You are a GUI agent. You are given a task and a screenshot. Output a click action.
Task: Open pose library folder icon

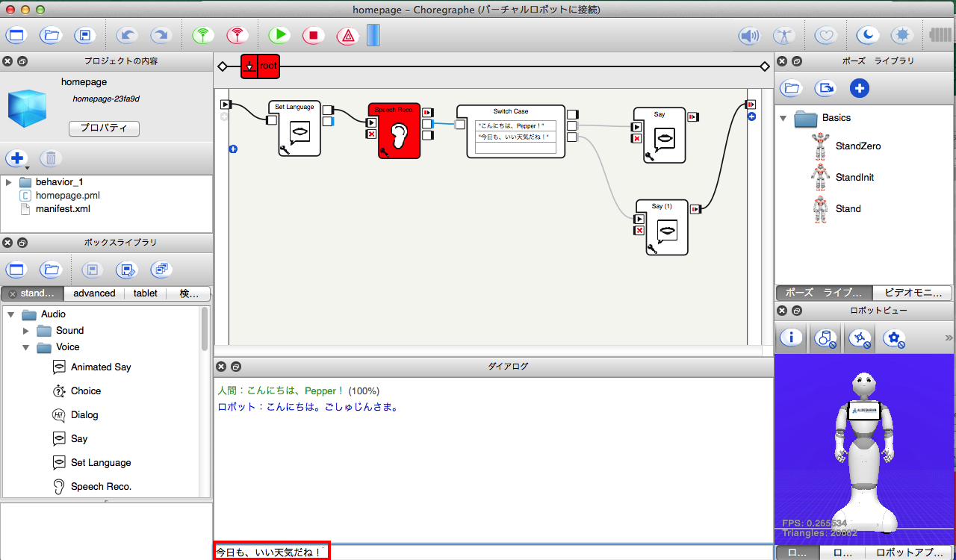coord(792,89)
